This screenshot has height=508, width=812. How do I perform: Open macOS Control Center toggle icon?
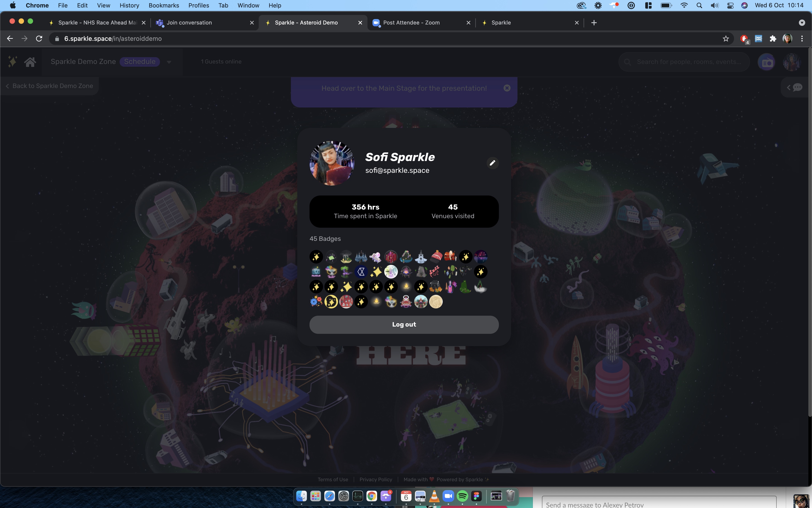point(730,5)
